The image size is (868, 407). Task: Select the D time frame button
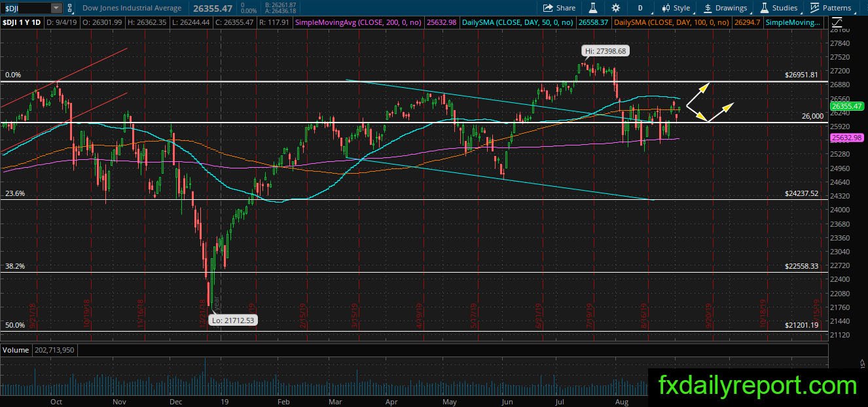[640, 8]
